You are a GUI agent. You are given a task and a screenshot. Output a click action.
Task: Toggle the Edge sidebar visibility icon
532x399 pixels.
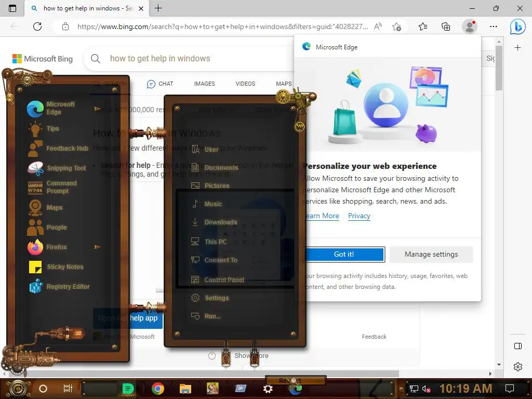coord(518,346)
